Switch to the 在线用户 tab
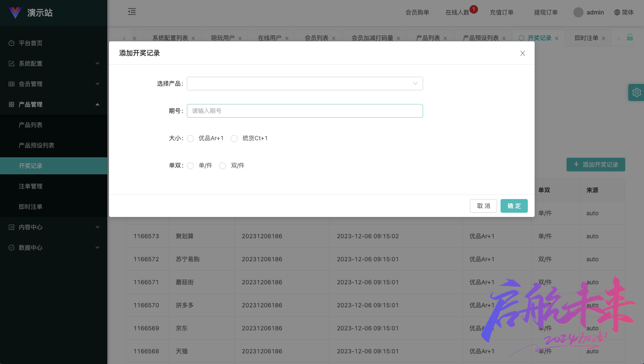Viewport: 644px width, 364px height. [x=270, y=38]
